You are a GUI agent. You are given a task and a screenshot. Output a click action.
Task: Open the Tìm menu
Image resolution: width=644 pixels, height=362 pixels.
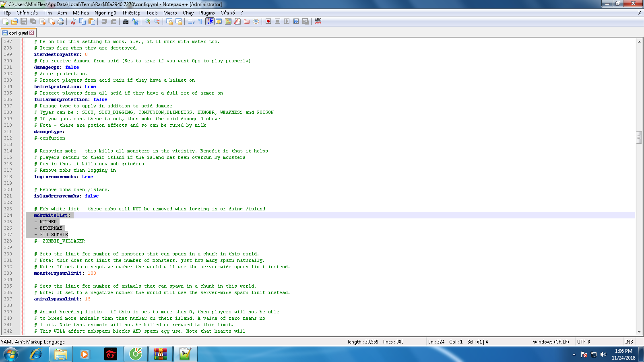coord(47,13)
